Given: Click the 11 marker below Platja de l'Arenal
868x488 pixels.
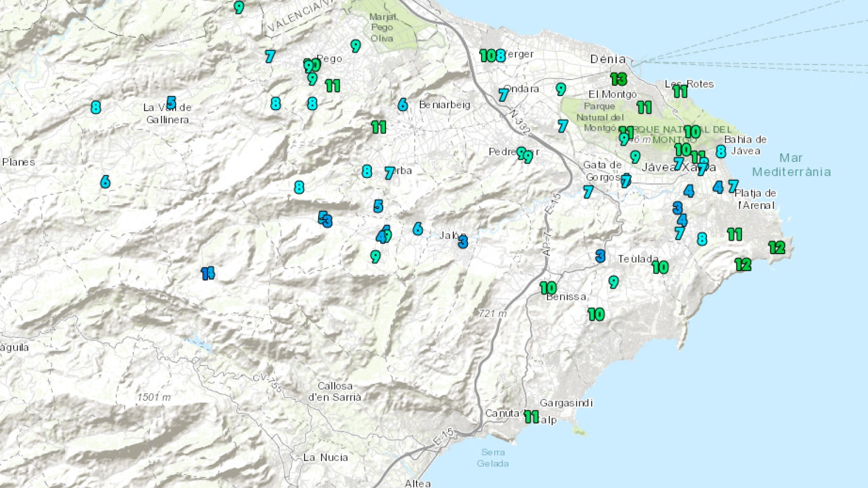Looking at the screenshot, I should coord(734,234).
